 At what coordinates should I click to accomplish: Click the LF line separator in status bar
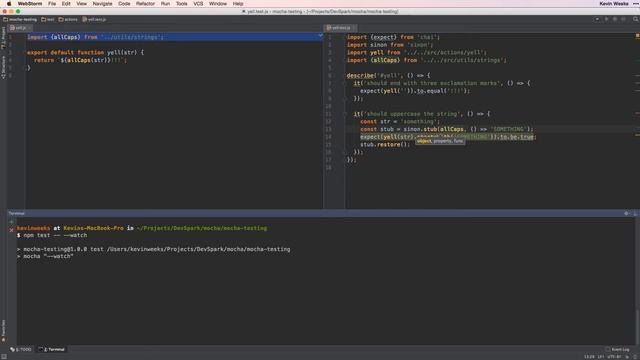[x=601, y=357]
